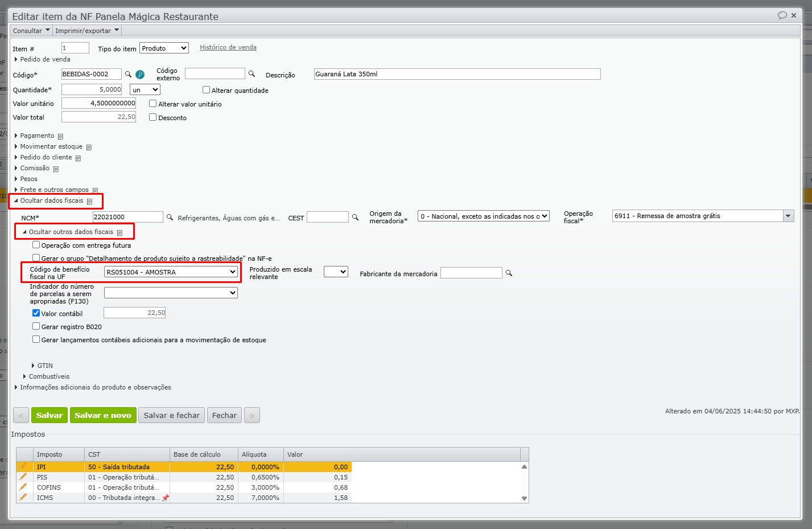
Task: Click the Alíquota column header in Impostos
Action: [261, 454]
